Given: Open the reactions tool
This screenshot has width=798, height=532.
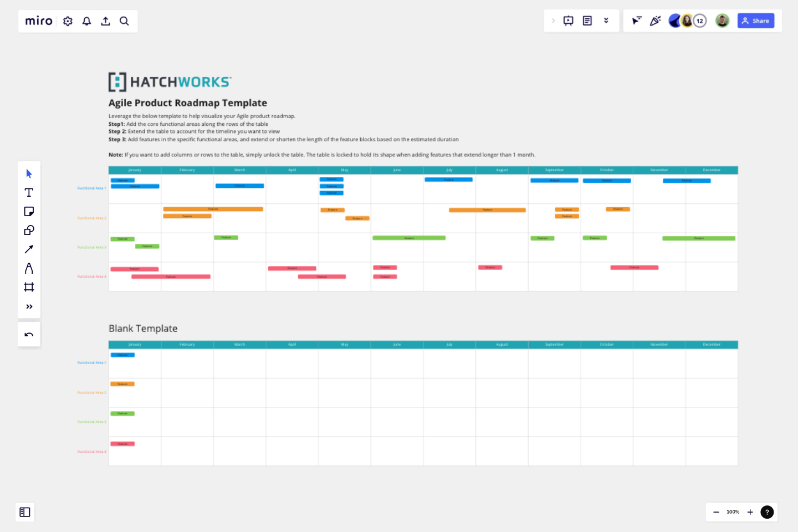Looking at the screenshot, I should 655,21.
